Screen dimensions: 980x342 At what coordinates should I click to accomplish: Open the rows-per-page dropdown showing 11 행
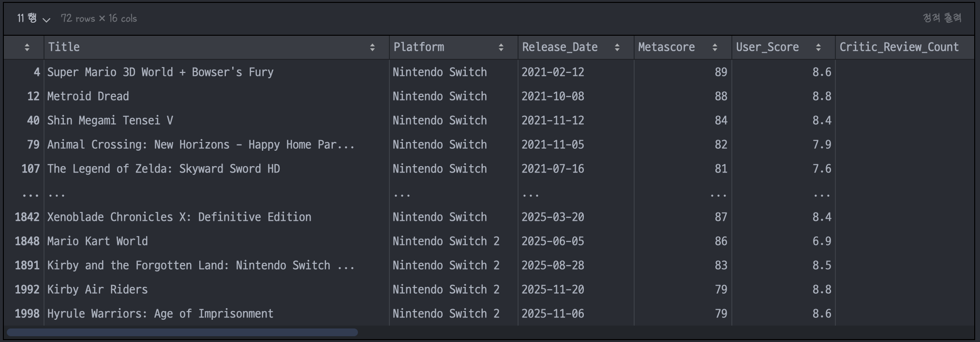tap(33, 18)
